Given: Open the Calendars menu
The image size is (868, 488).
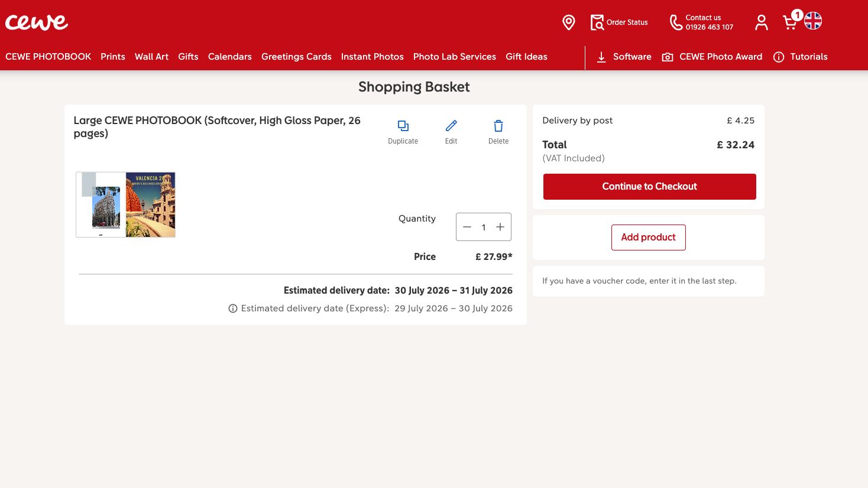Looking at the screenshot, I should pyautogui.click(x=230, y=57).
